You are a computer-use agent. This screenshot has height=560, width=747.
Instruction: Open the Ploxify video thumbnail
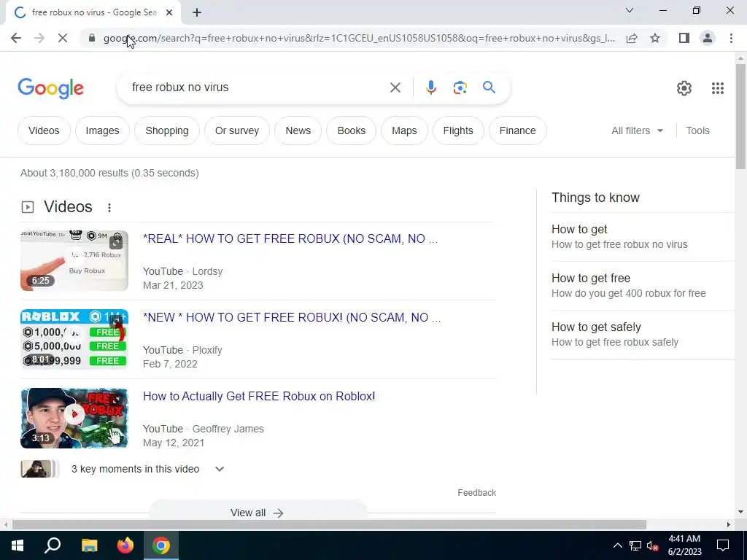point(74,339)
